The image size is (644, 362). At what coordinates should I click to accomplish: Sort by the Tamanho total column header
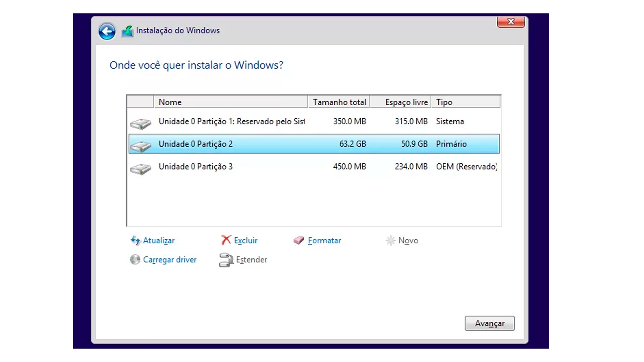tap(338, 102)
